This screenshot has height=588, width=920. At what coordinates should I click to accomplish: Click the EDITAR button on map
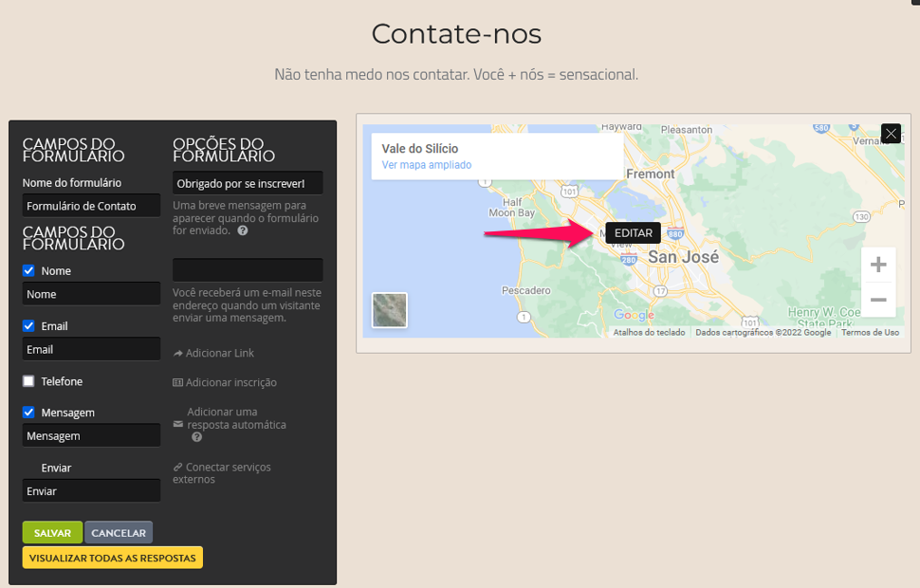633,233
